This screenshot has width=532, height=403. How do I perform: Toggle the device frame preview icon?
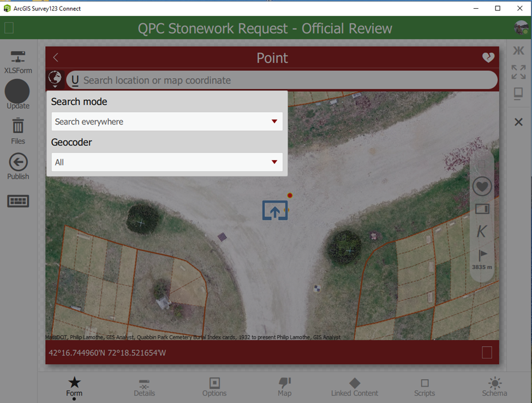[x=517, y=93]
